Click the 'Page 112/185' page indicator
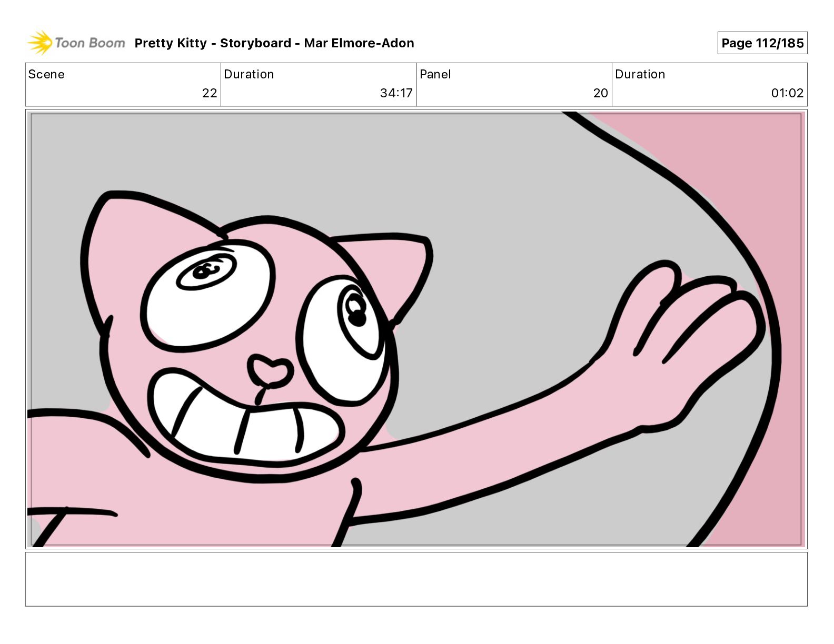The image size is (834, 644). pos(762,43)
